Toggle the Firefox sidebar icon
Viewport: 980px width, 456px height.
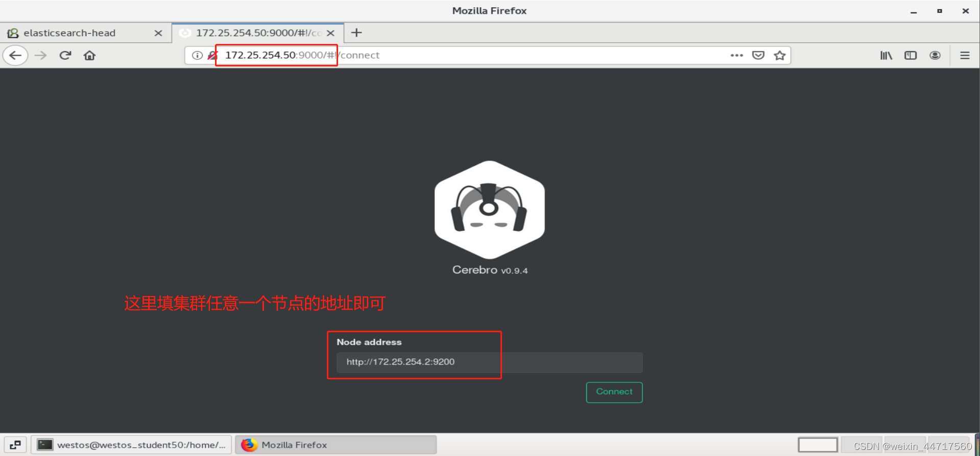911,55
